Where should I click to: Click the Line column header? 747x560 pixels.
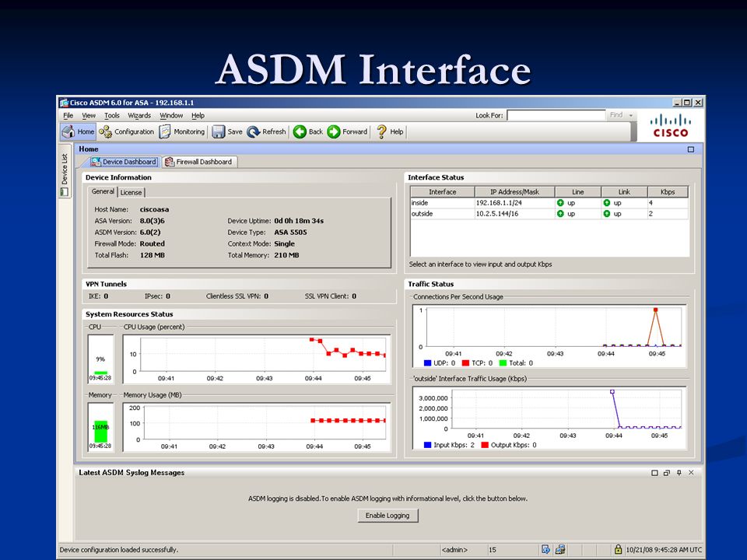578,192
